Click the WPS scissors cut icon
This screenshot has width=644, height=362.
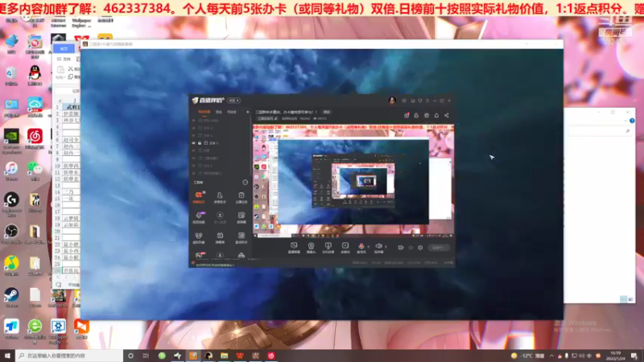click(x=70, y=68)
